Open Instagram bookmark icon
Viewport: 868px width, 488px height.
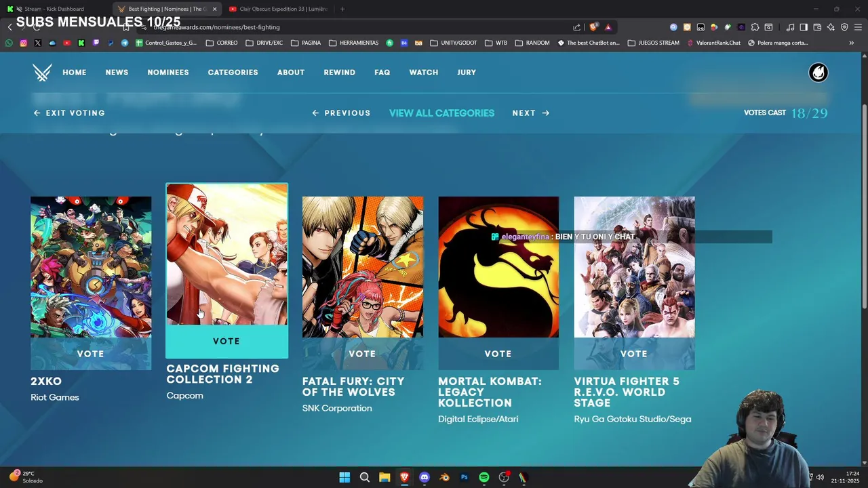point(23,43)
